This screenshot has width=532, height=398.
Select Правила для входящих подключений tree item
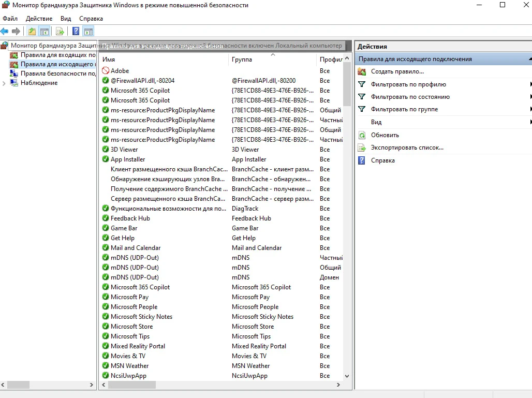tap(58, 55)
